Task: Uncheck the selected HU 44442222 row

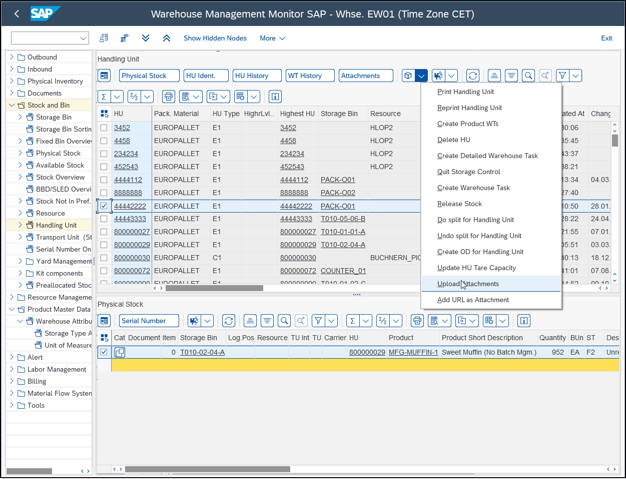Action: click(104, 206)
